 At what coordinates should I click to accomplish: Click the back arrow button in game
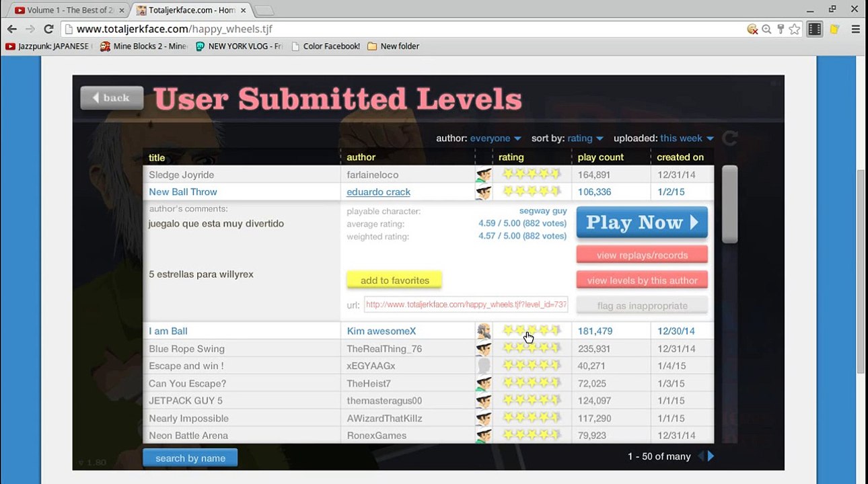click(112, 98)
